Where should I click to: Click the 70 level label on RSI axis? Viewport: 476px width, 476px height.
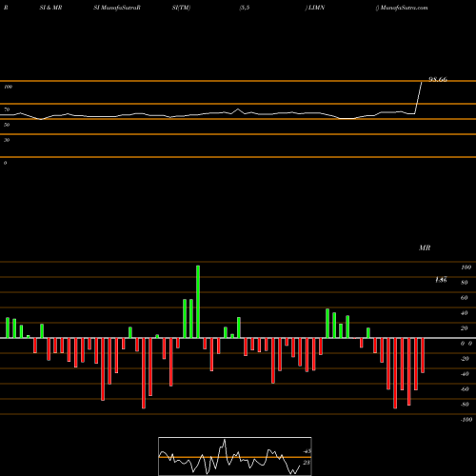(7, 109)
